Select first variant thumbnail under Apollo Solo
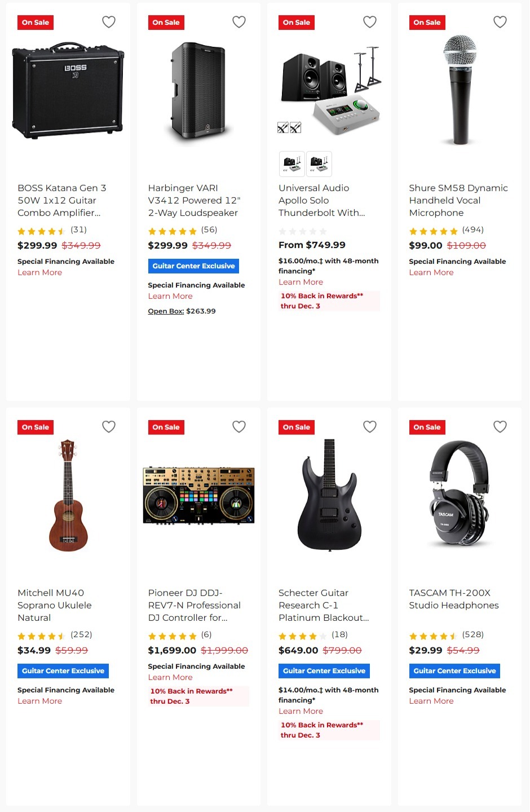 coord(291,164)
